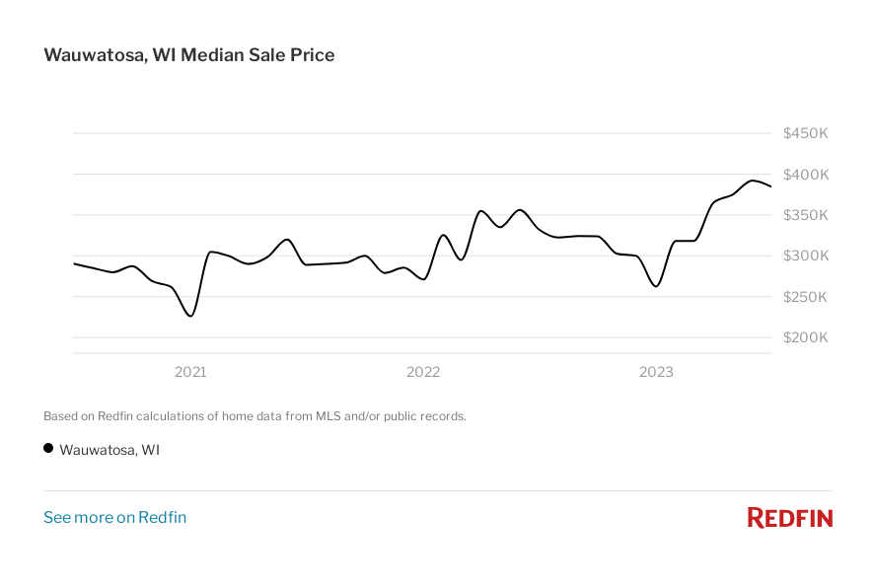Click the lowest dip on the price line

[x=190, y=316]
